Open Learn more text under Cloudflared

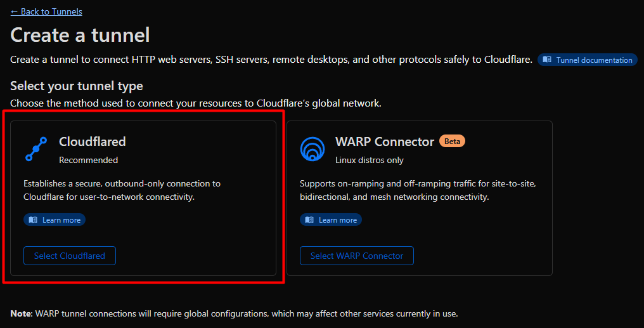pyautogui.click(x=61, y=220)
